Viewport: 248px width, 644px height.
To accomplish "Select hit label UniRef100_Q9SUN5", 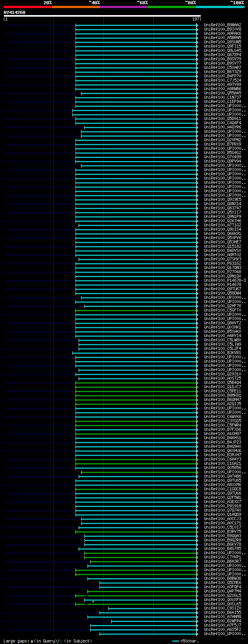I will point(222,42).
